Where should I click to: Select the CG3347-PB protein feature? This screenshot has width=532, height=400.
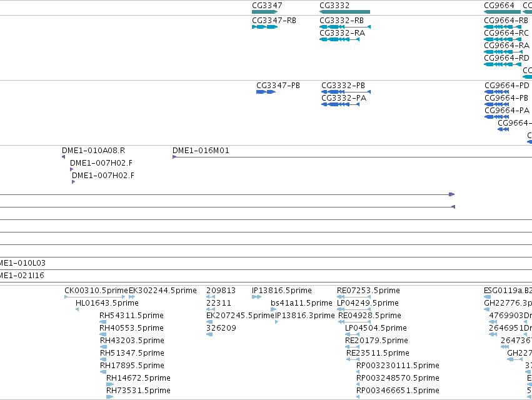point(266,92)
